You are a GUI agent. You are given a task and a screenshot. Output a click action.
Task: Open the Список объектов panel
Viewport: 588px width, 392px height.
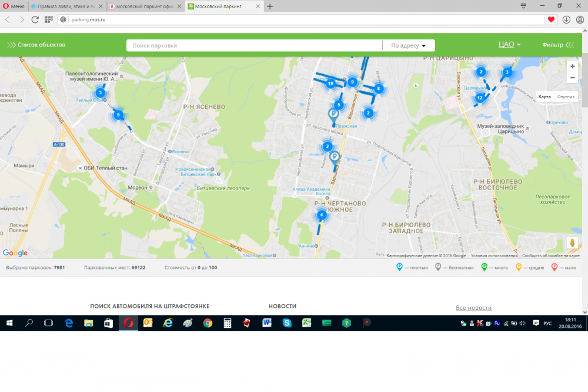[36, 45]
